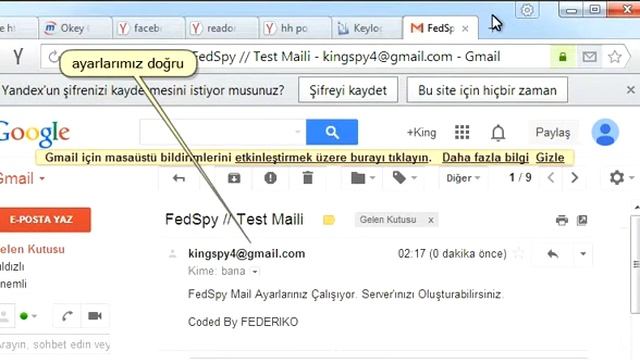Click Gizle to hide notification bar
640x360 pixels.
point(550,158)
